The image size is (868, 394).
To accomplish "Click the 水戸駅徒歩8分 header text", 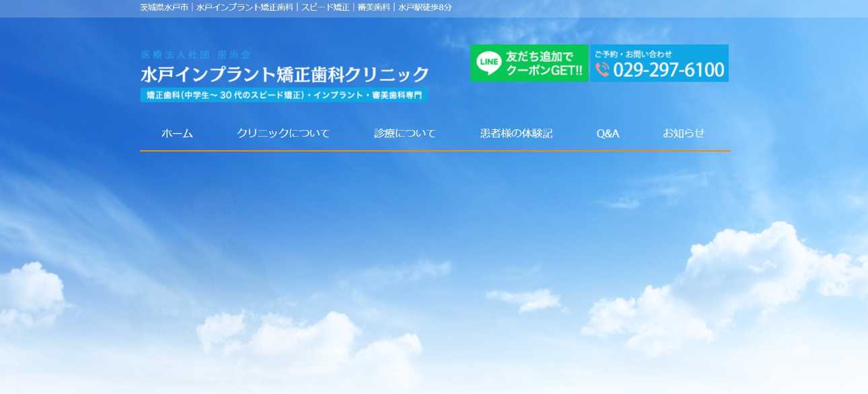I will point(425,7).
